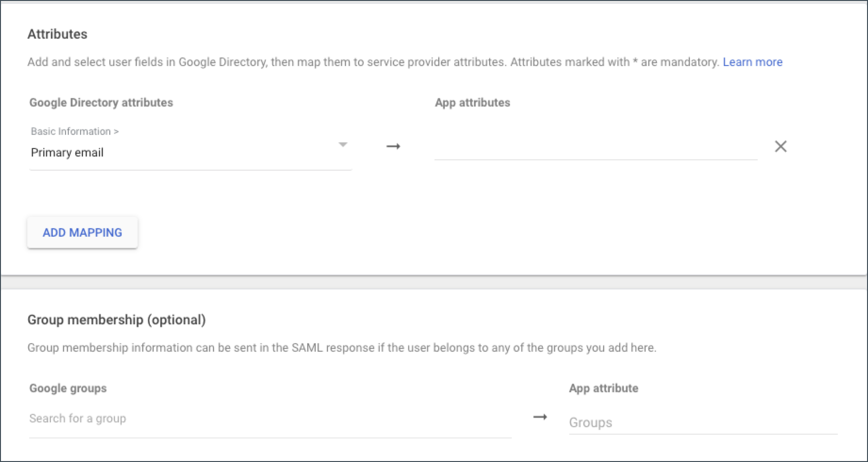Open the Learn more link
Image resolution: width=868 pixels, height=462 pixels.
click(x=752, y=62)
